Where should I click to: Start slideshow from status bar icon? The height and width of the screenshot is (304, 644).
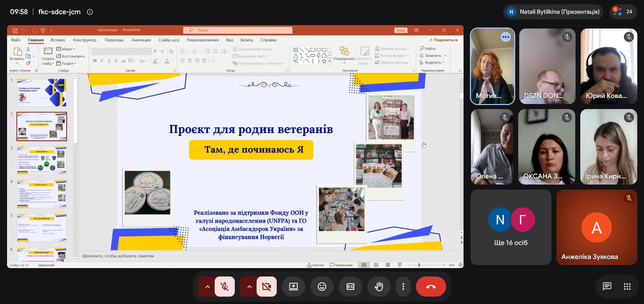click(399, 265)
